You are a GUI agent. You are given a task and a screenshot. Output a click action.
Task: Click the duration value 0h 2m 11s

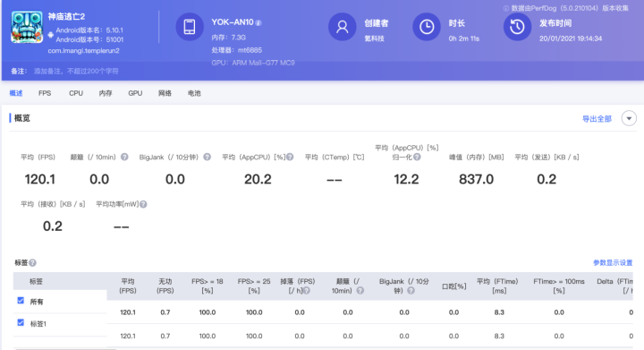pos(463,38)
